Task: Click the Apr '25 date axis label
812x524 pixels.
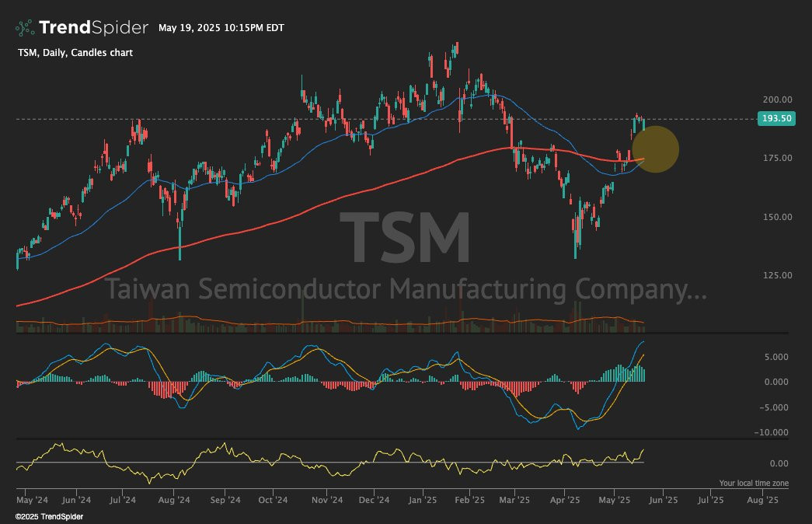Action: pyautogui.click(x=565, y=500)
